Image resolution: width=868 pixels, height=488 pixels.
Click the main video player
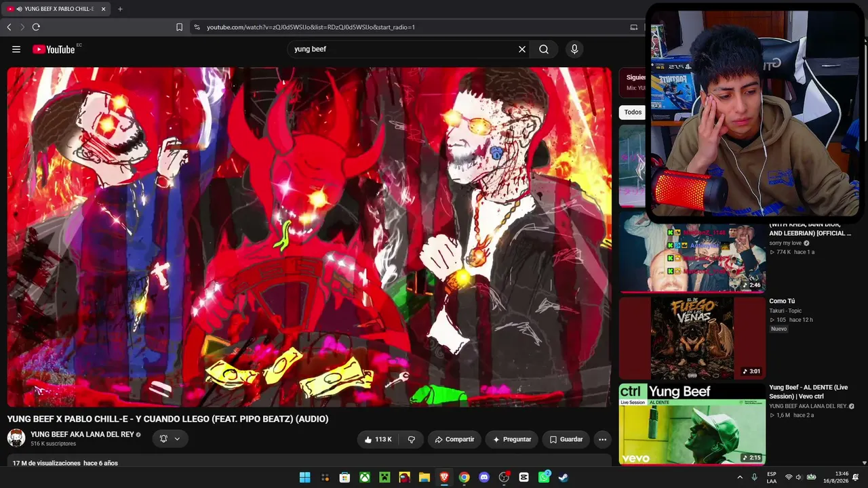tap(309, 237)
